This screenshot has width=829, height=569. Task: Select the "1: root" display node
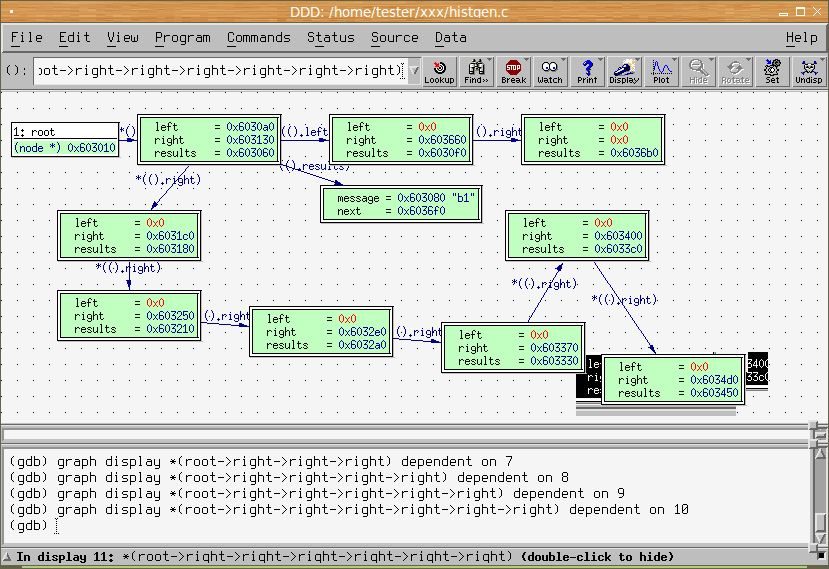tap(64, 132)
